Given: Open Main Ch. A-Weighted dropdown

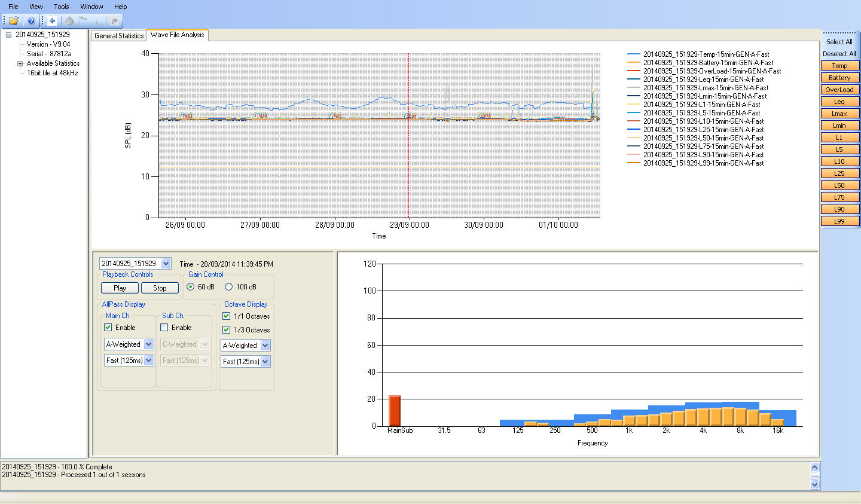Looking at the screenshot, I should point(148,344).
